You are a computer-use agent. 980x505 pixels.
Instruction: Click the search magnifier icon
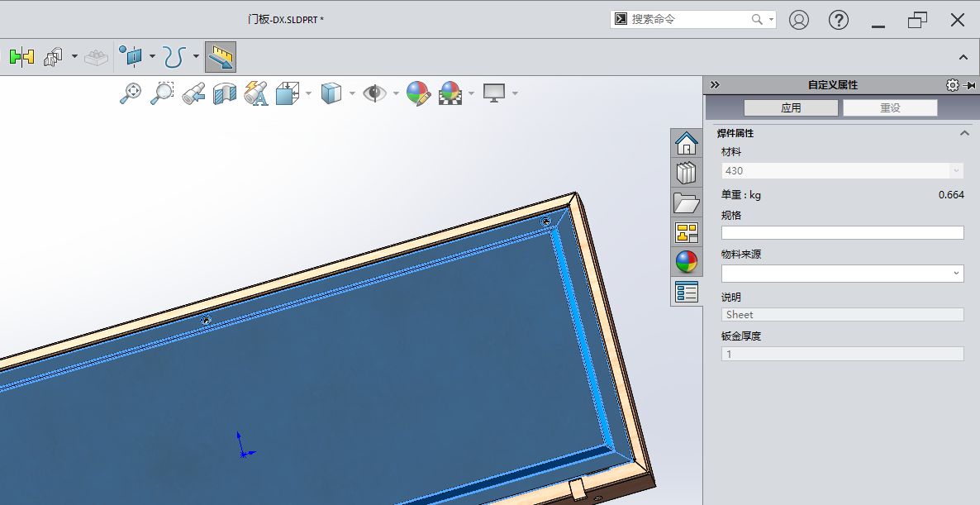point(757,19)
